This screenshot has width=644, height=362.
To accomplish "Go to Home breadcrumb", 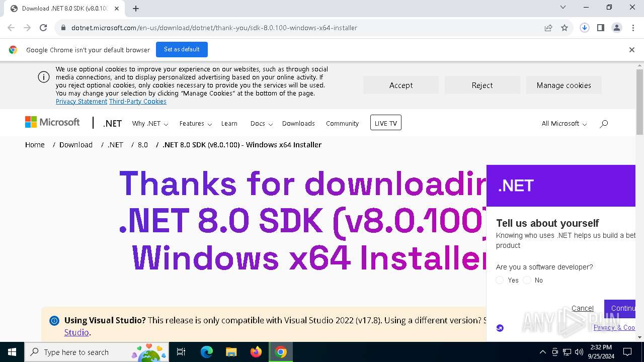I will (x=35, y=145).
